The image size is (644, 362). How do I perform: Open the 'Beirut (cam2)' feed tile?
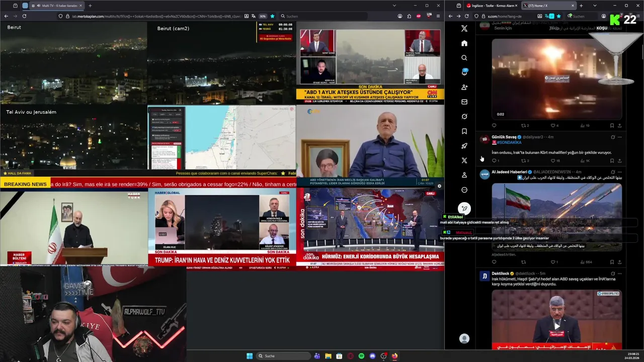(221, 63)
